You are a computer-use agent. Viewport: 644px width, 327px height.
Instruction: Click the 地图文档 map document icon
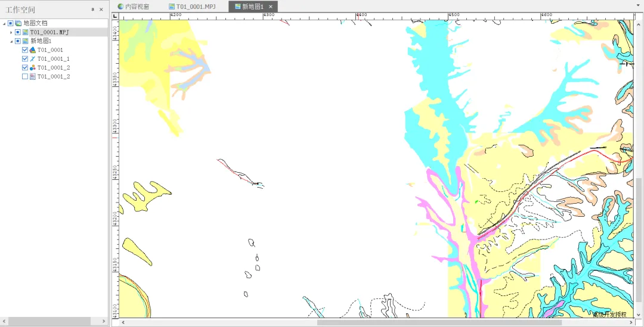click(18, 23)
